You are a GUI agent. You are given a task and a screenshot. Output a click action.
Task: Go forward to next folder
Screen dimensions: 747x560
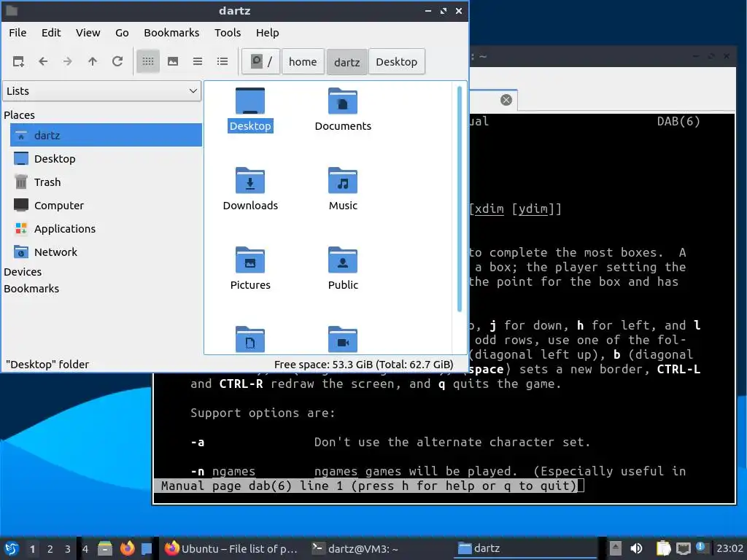tap(68, 61)
